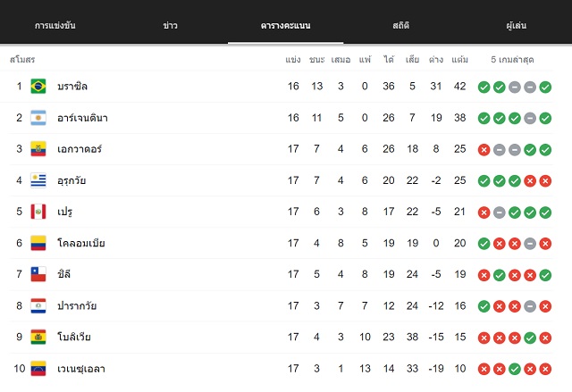The width and height of the screenshot is (572, 392).
Task: Click the Peru flag icon
Action: [x=38, y=212]
